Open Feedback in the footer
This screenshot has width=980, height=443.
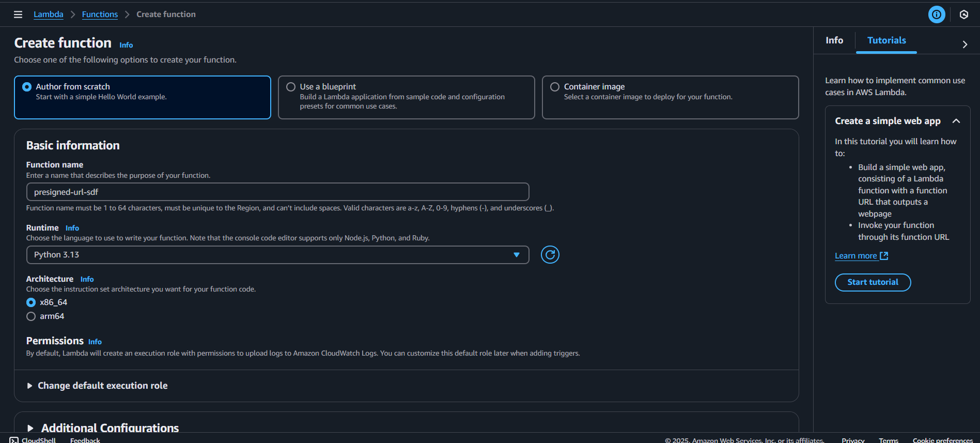coord(85,440)
